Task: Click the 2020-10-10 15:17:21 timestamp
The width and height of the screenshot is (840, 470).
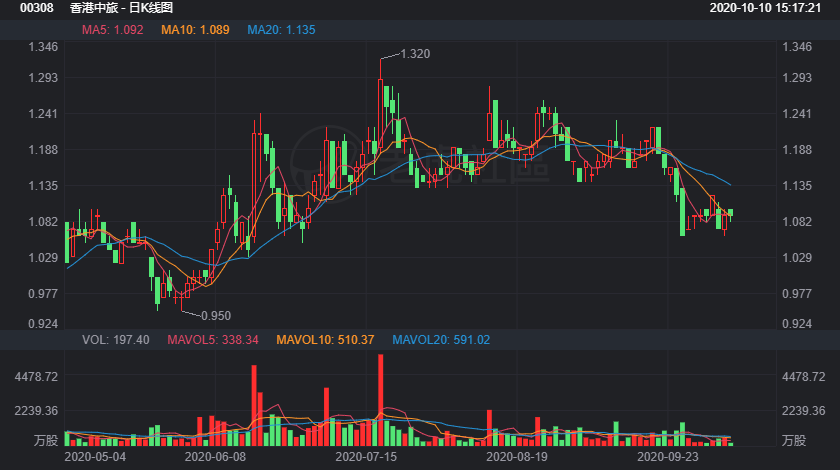Action: click(x=765, y=8)
